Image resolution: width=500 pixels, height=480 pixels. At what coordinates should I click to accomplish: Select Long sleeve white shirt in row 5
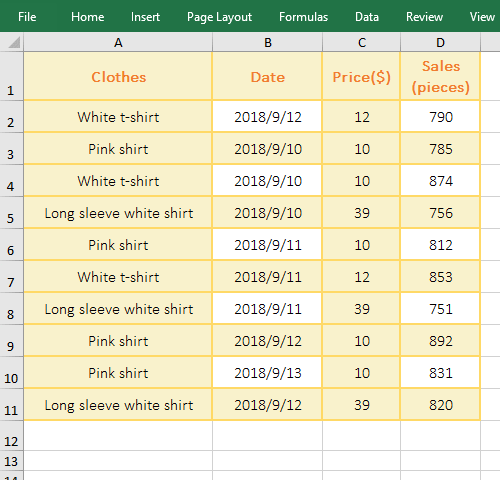(x=118, y=213)
